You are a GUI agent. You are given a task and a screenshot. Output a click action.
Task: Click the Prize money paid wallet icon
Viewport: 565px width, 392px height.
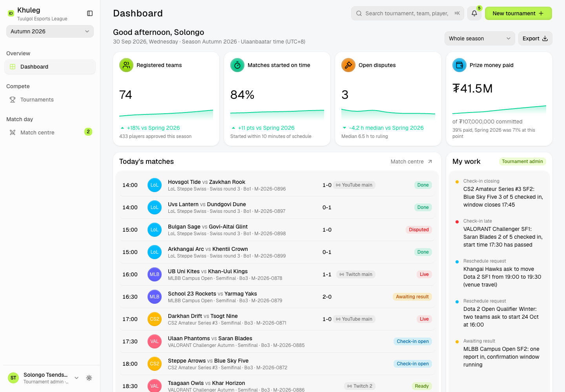click(459, 65)
